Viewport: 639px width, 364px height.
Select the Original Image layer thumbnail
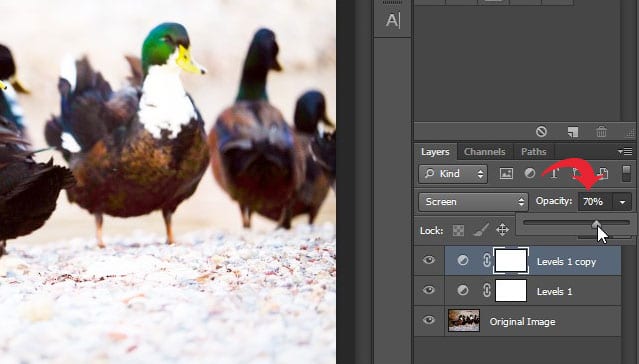tap(464, 320)
